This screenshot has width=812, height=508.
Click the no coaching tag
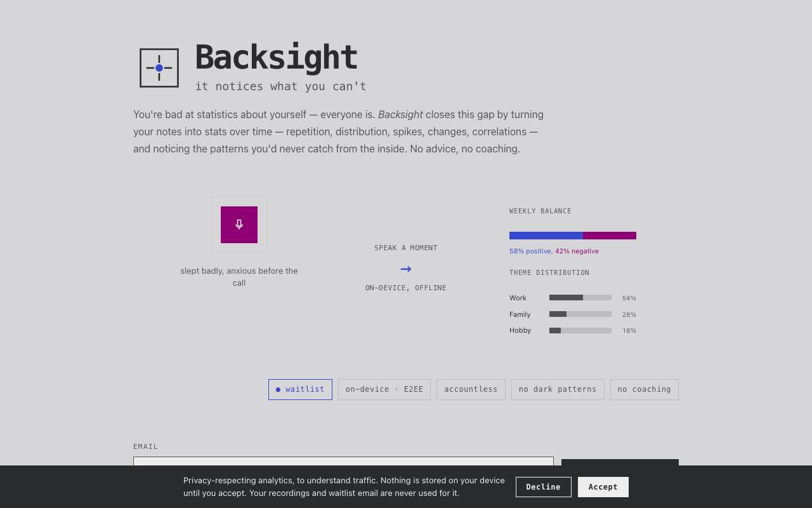(x=645, y=389)
